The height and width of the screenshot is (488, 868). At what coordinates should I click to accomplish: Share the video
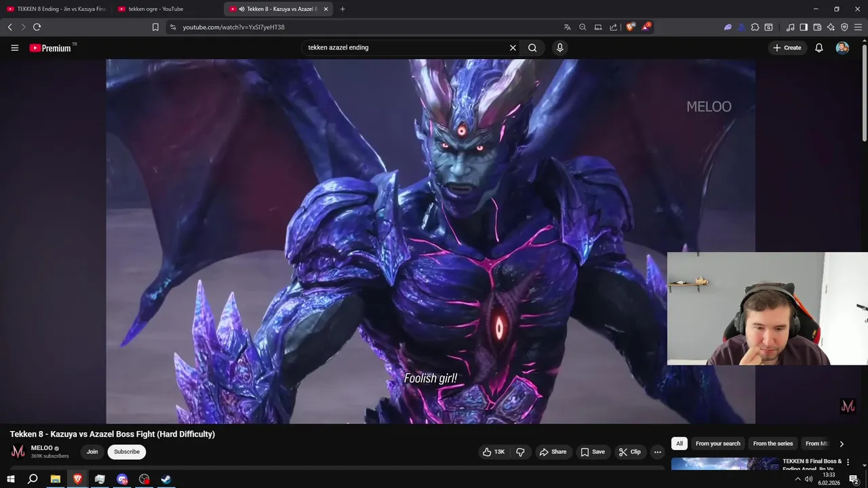click(x=553, y=452)
